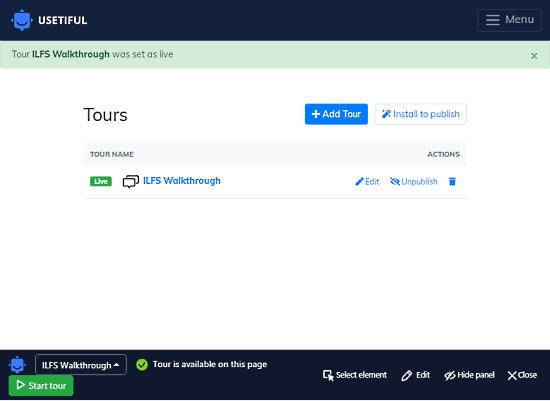Dismiss the 'set as live' notification
The image size is (550, 401).
(534, 56)
